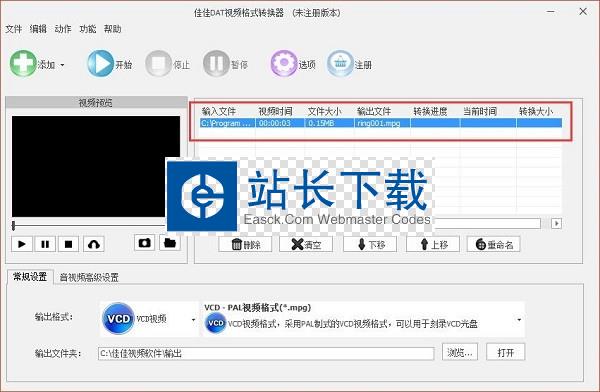Pause the video preview playback

(x=45, y=244)
